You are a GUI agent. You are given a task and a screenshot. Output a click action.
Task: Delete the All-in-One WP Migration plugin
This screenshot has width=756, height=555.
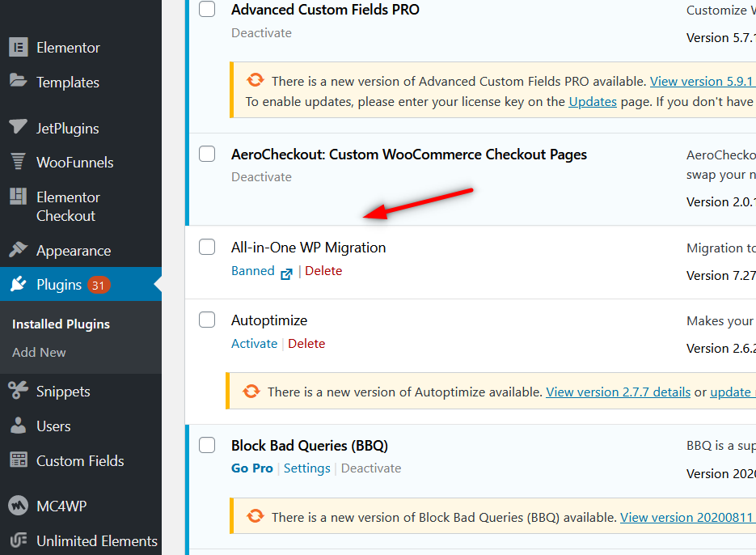[x=323, y=271]
